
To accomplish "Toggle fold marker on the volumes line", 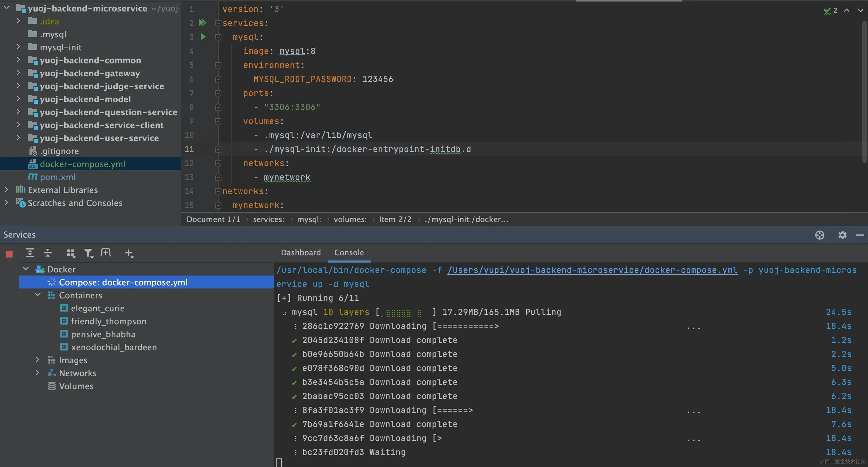I will tap(218, 121).
